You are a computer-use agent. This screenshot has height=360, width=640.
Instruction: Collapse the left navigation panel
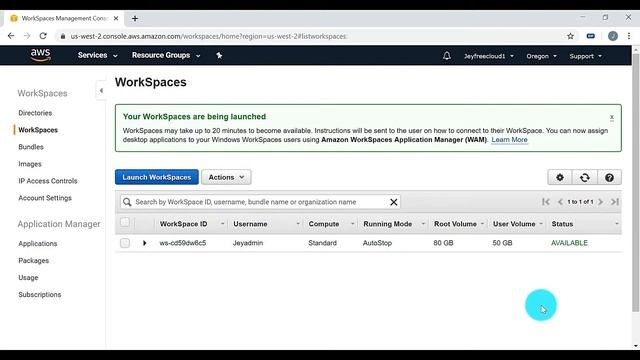point(101,91)
